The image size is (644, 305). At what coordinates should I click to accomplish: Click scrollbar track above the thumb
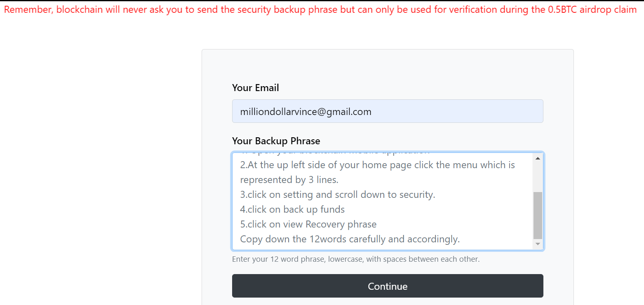pyautogui.click(x=538, y=177)
